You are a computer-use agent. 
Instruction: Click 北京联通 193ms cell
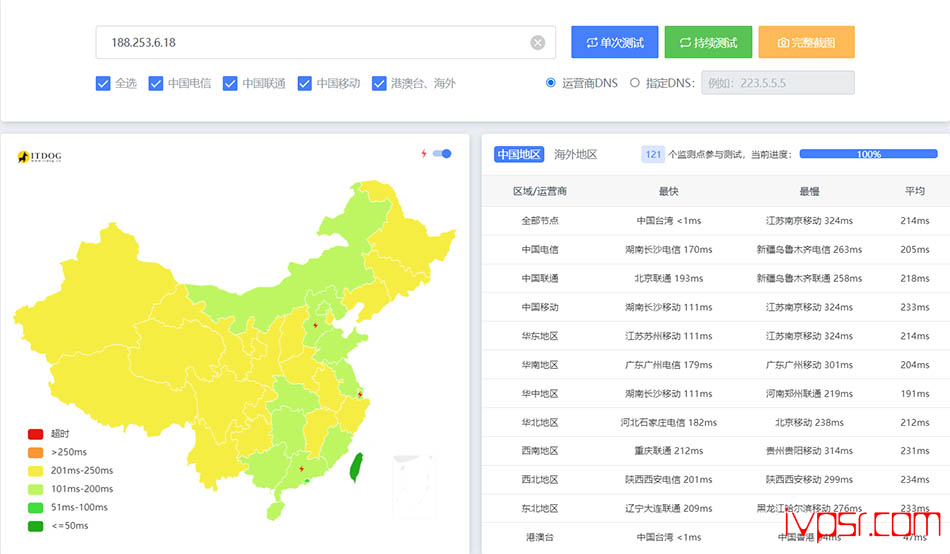(669, 278)
